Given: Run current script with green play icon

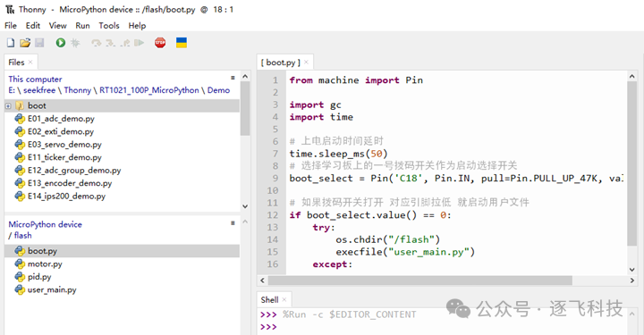Looking at the screenshot, I should pyautogui.click(x=61, y=43).
